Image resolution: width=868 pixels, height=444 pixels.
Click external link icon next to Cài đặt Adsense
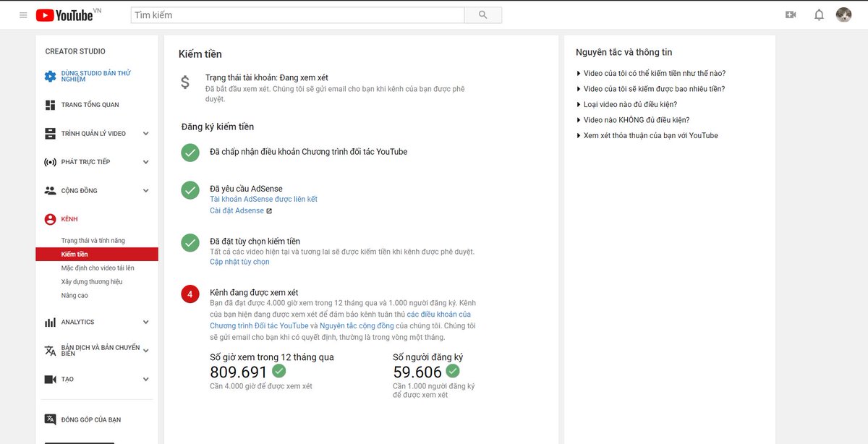(269, 211)
